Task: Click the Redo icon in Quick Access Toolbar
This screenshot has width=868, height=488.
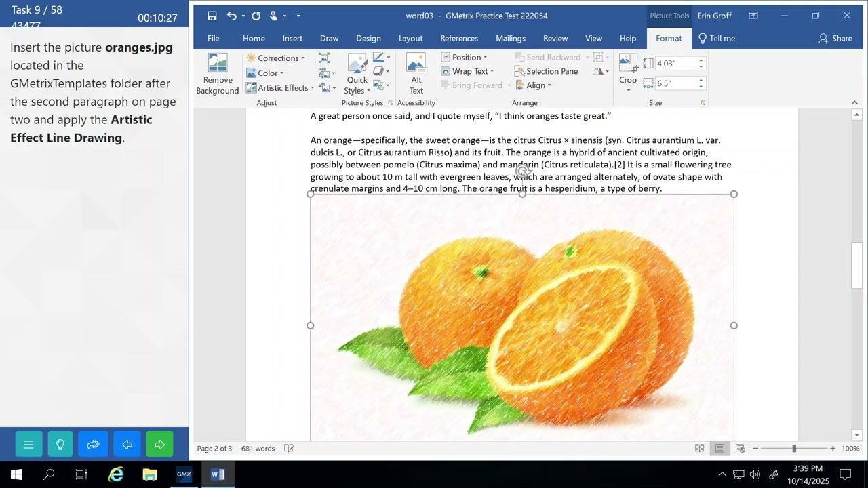Action: (256, 16)
